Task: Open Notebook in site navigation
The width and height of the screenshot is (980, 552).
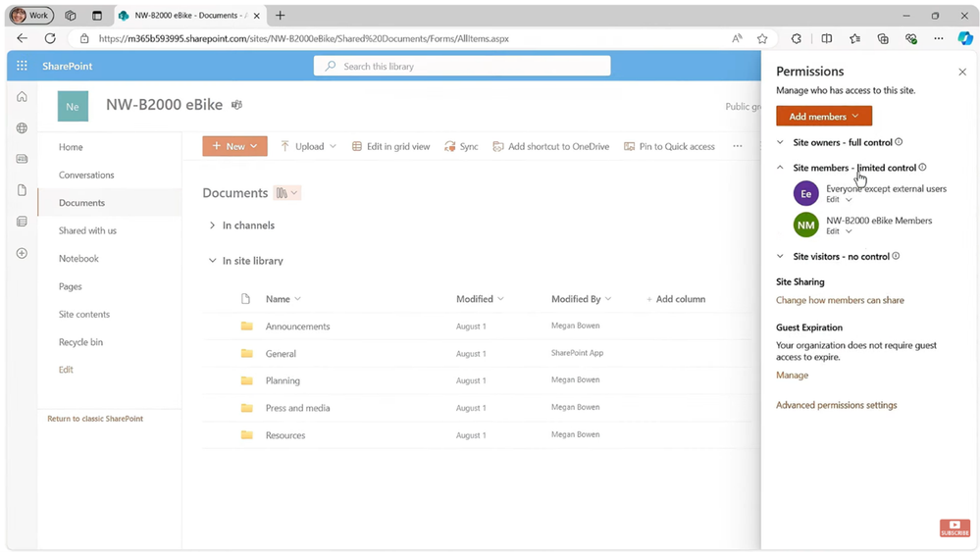Action: 78,259
